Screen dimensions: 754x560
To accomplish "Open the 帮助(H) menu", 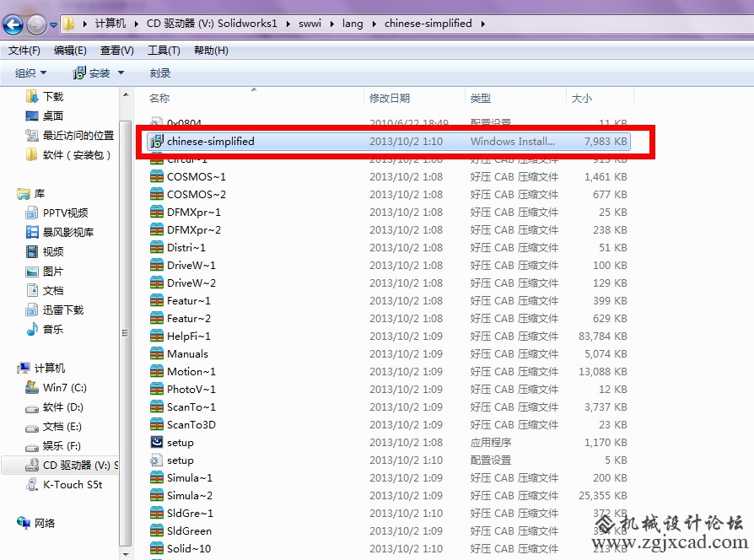I will [211, 51].
